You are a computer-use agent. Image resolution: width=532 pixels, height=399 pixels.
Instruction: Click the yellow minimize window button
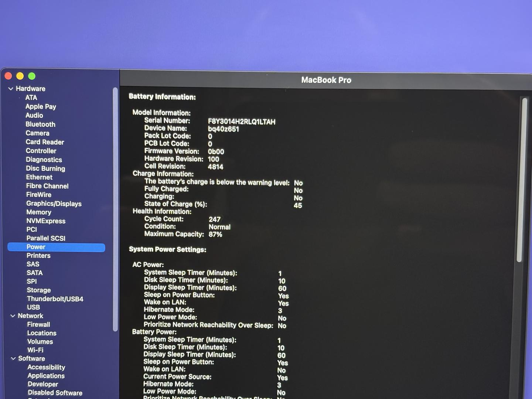pos(20,76)
